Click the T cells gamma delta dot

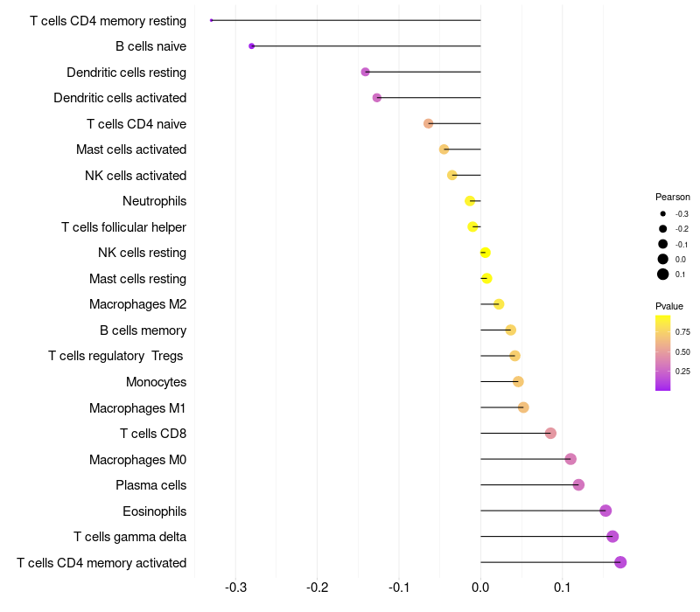(x=612, y=536)
